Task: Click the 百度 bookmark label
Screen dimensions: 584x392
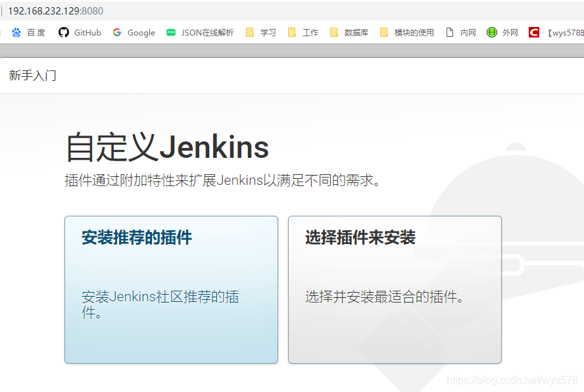Action: click(x=36, y=33)
